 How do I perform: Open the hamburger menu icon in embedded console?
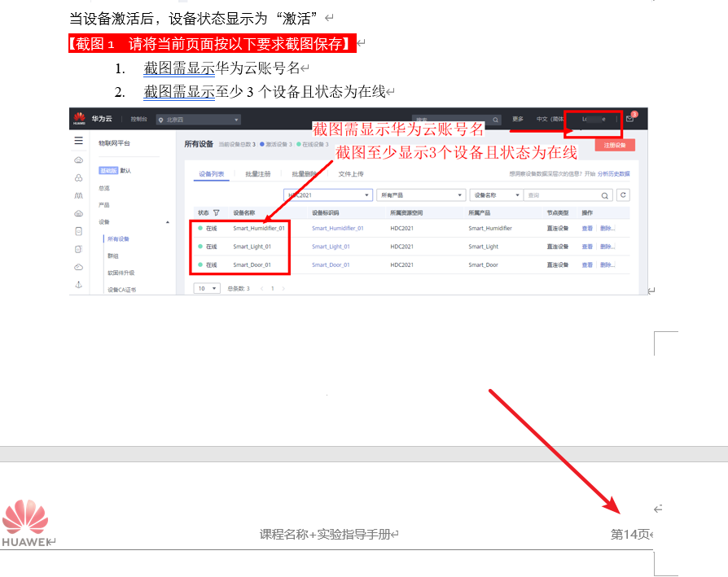[78, 141]
